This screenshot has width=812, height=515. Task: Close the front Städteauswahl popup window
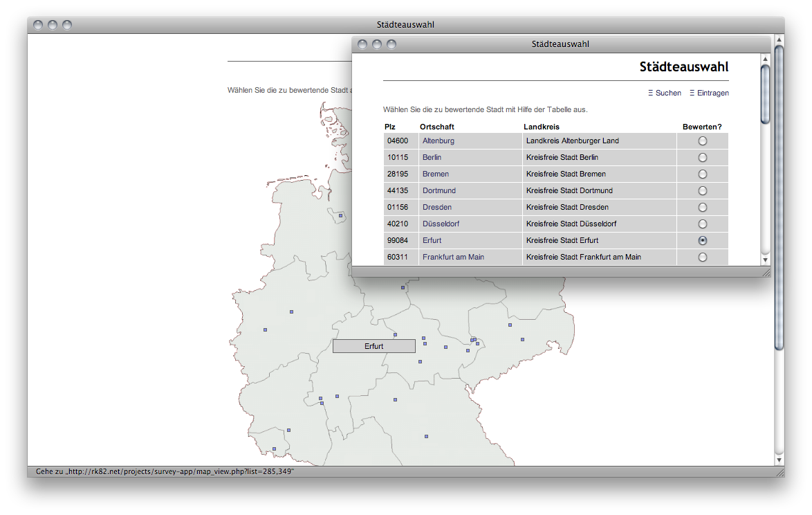(362, 44)
